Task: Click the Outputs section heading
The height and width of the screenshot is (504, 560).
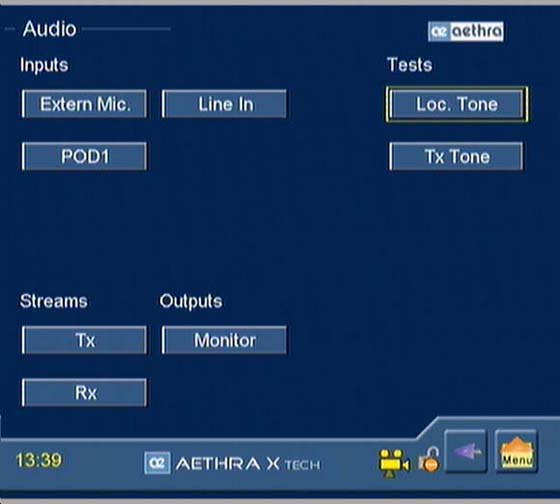Action: tap(191, 301)
